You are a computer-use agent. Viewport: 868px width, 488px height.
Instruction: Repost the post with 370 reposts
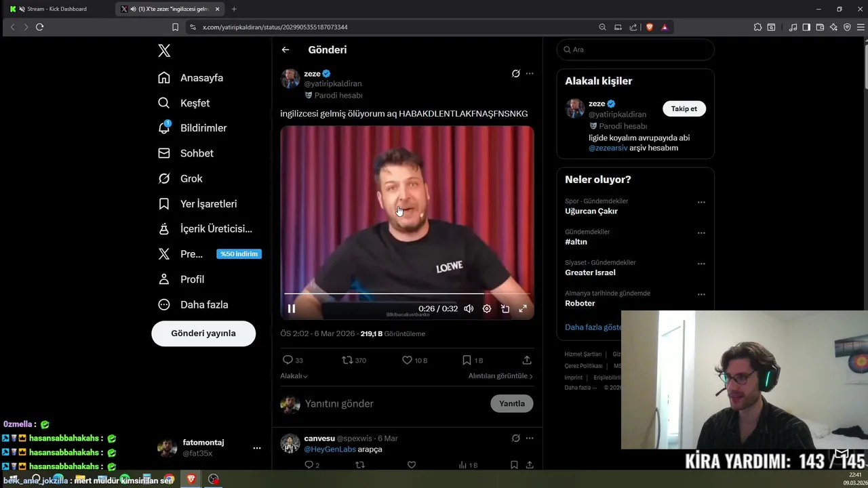(x=354, y=360)
